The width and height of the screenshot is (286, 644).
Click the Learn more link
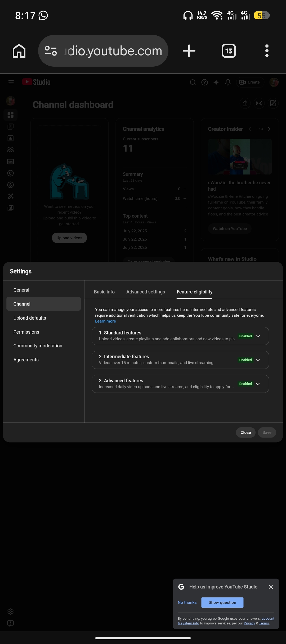click(x=105, y=321)
